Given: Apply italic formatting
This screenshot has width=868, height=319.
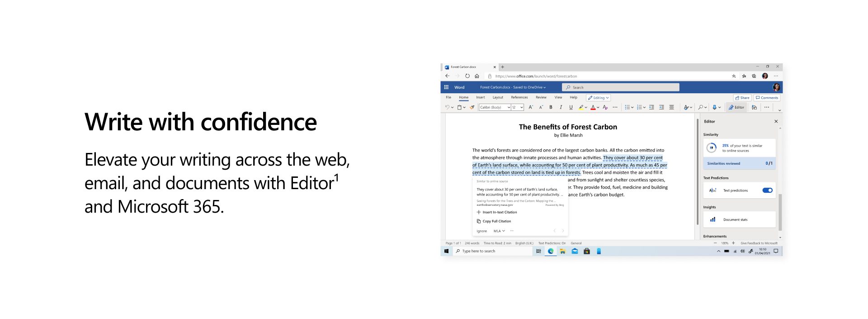Looking at the screenshot, I should (x=561, y=107).
